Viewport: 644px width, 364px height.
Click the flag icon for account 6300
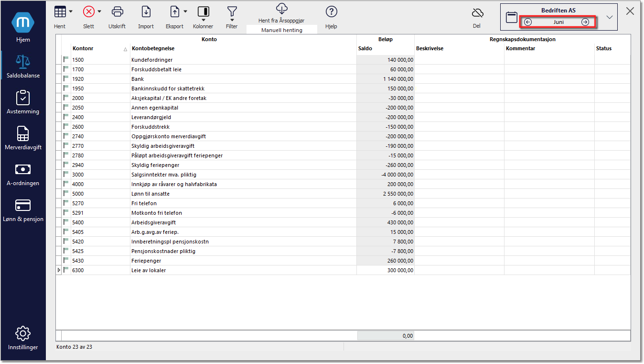click(66, 270)
